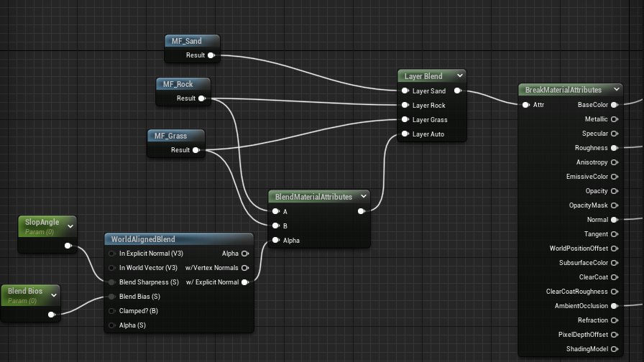Click the BlendMaterialAttributes output pin
Viewport: 644px width, 362px height.
361,211
